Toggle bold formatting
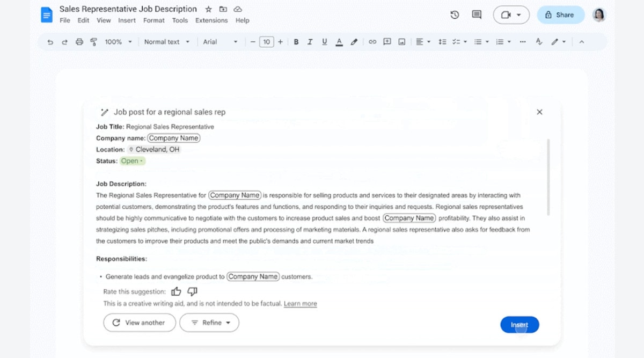The height and width of the screenshot is (358, 644). point(296,42)
